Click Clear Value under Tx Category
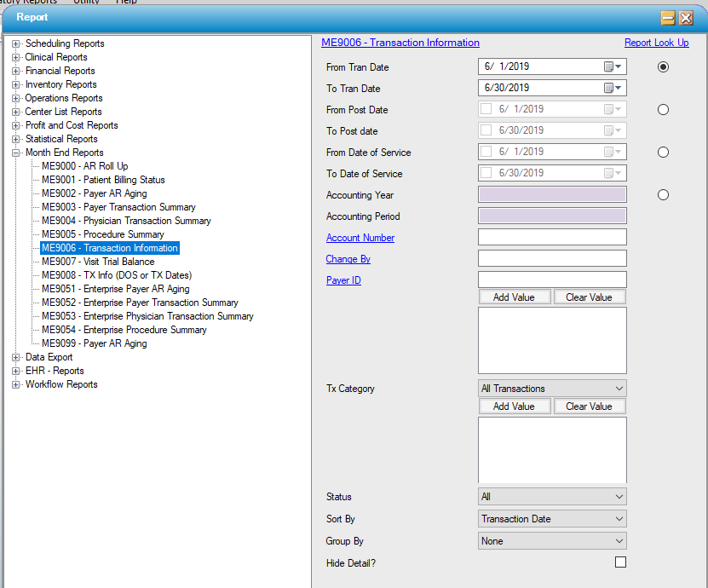The image size is (708, 588). pyautogui.click(x=589, y=406)
